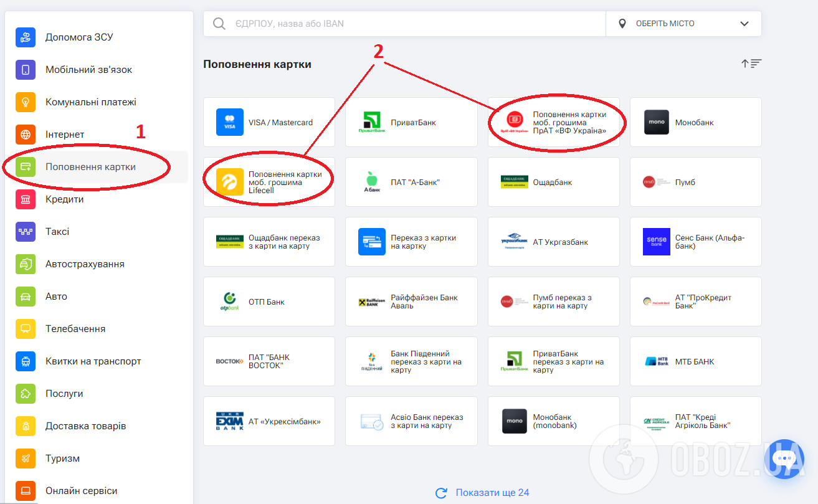Select АТ "ПроКредит Банк" card
818x504 pixels.
pyautogui.click(x=696, y=302)
